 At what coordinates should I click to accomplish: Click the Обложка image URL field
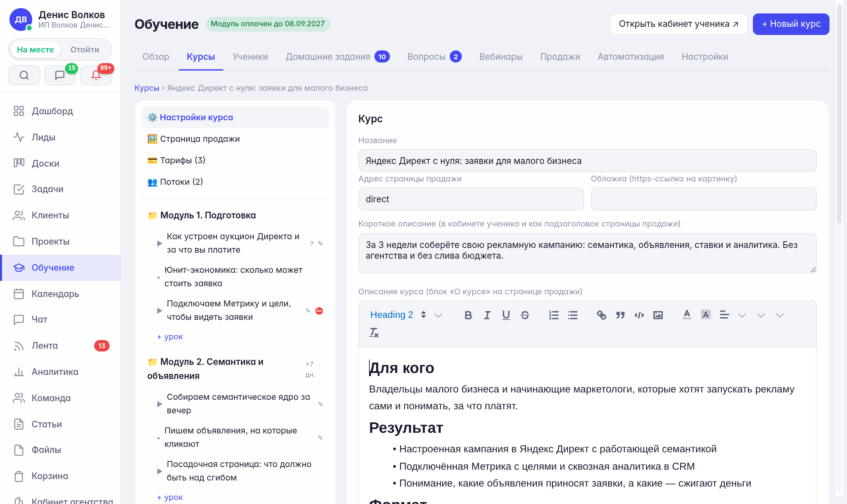(x=703, y=199)
